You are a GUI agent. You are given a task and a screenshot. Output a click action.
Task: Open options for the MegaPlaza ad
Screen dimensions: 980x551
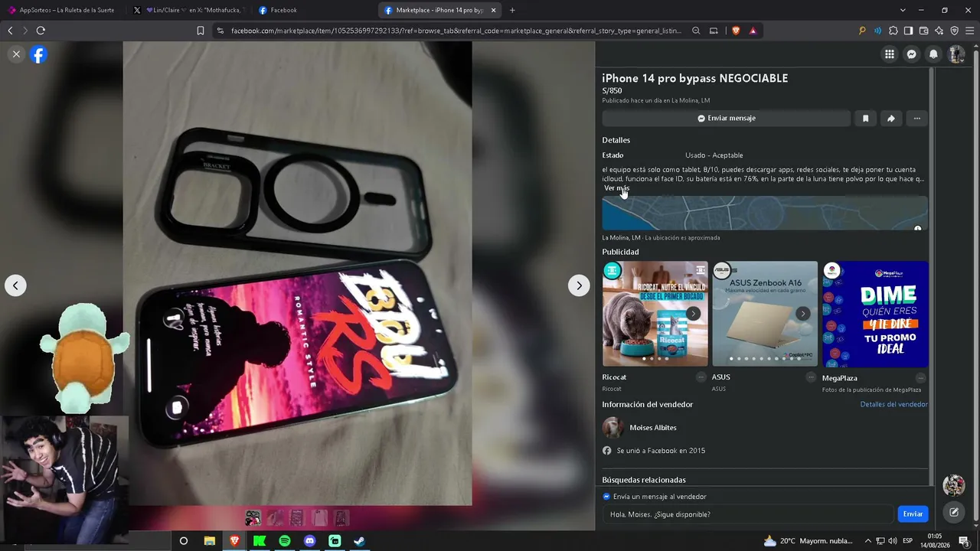(920, 378)
